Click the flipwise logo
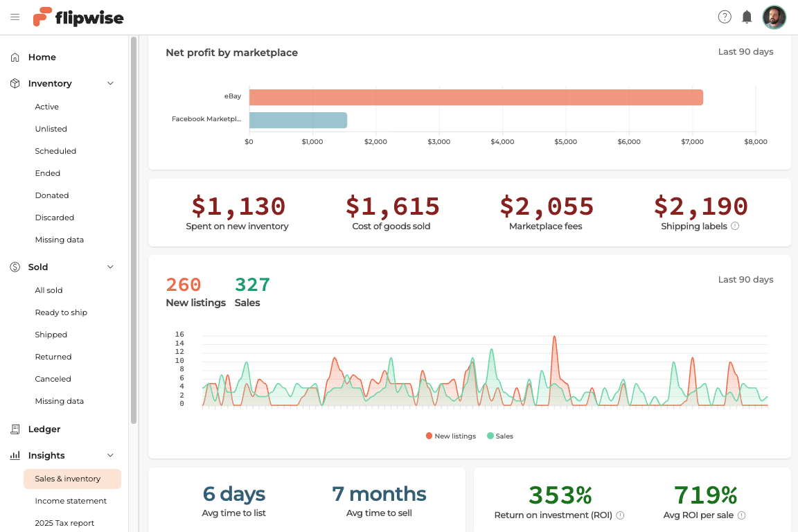 pos(78,17)
